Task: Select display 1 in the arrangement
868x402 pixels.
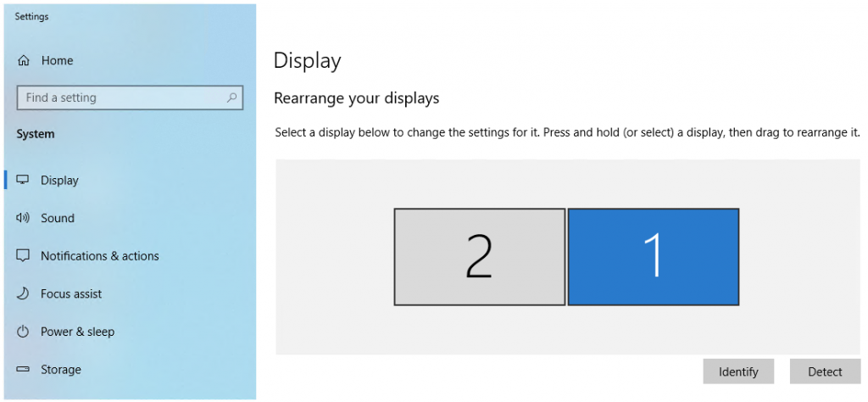Action: tap(654, 256)
